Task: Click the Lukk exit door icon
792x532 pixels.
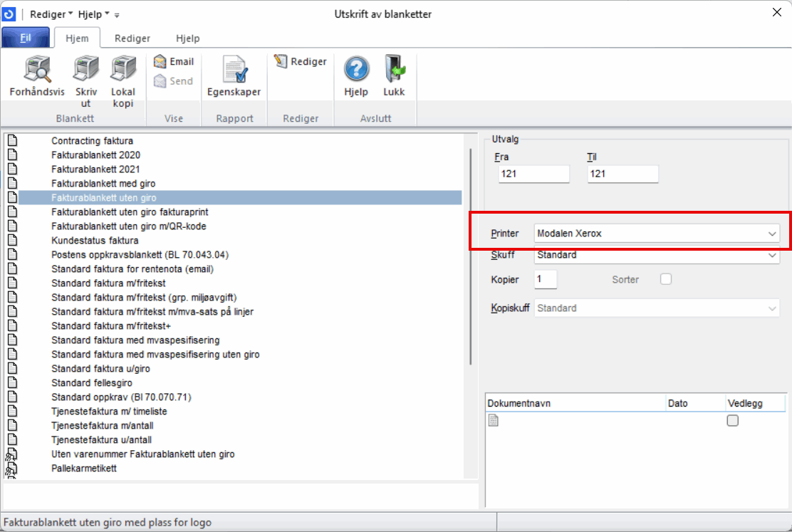Action: 394,70
